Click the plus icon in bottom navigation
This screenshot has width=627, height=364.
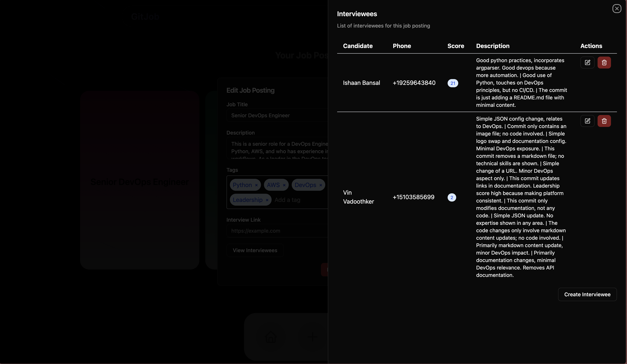[x=312, y=337]
